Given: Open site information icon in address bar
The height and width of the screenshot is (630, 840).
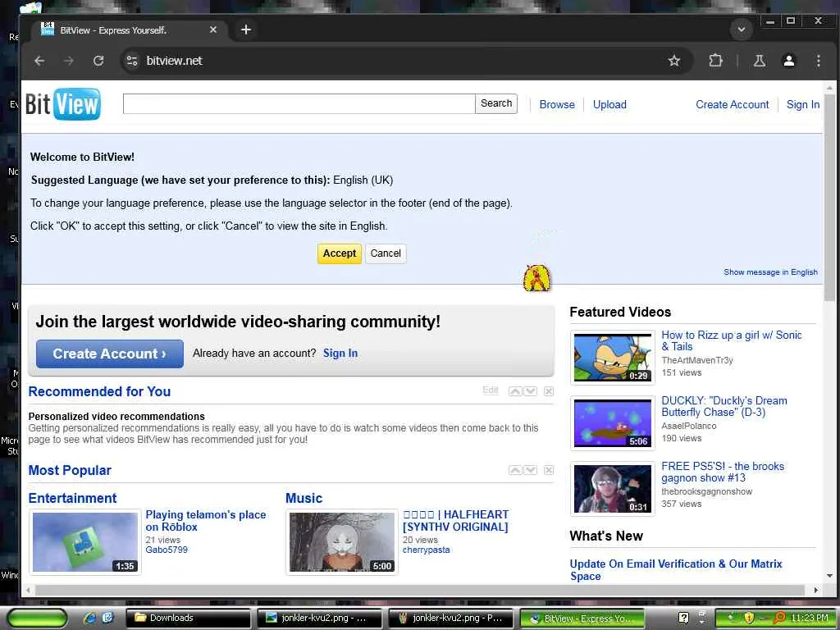Looking at the screenshot, I should click(132, 61).
